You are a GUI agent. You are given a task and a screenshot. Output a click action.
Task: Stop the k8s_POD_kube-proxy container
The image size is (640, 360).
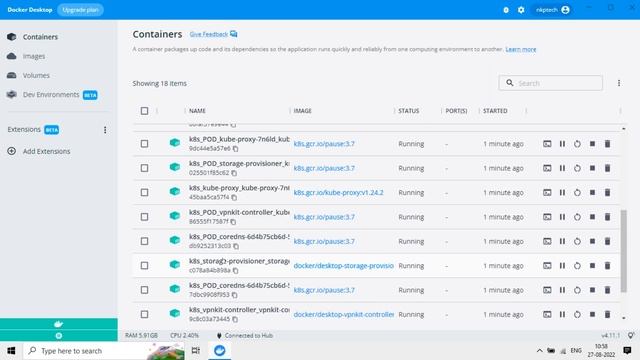(592, 144)
